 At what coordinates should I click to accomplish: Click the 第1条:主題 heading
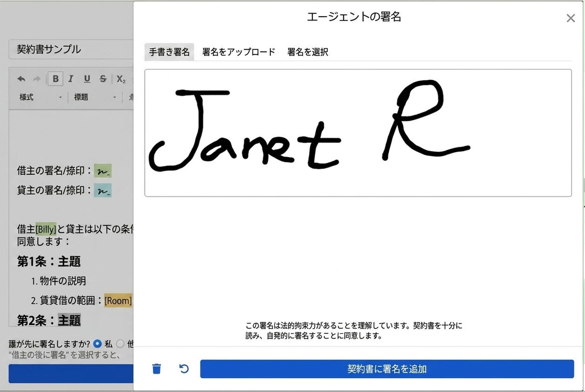coord(49,261)
